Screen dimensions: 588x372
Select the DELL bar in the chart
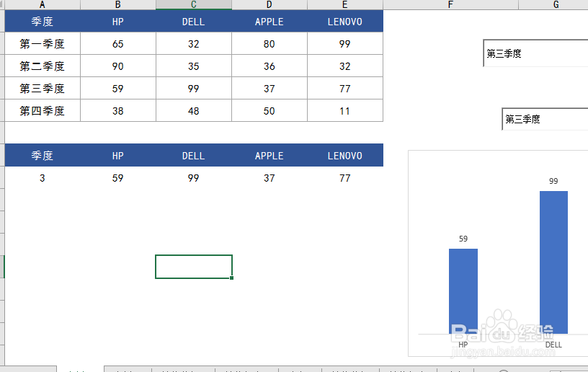[553, 262]
